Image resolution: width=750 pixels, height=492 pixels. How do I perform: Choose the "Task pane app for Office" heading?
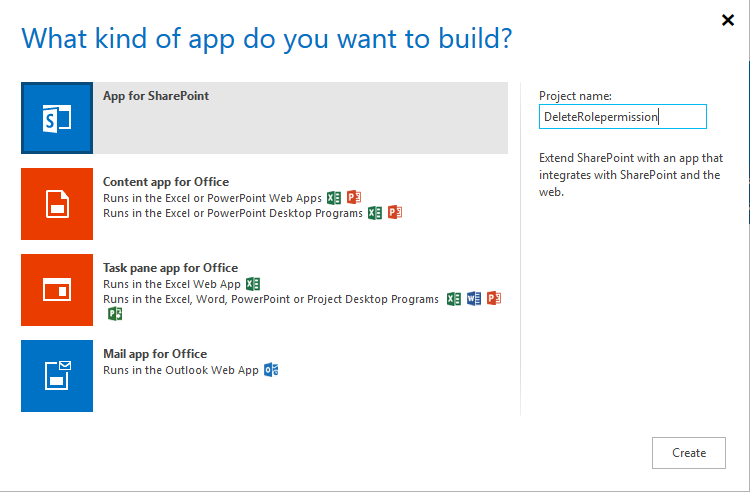pyautogui.click(x=170, y=268)
